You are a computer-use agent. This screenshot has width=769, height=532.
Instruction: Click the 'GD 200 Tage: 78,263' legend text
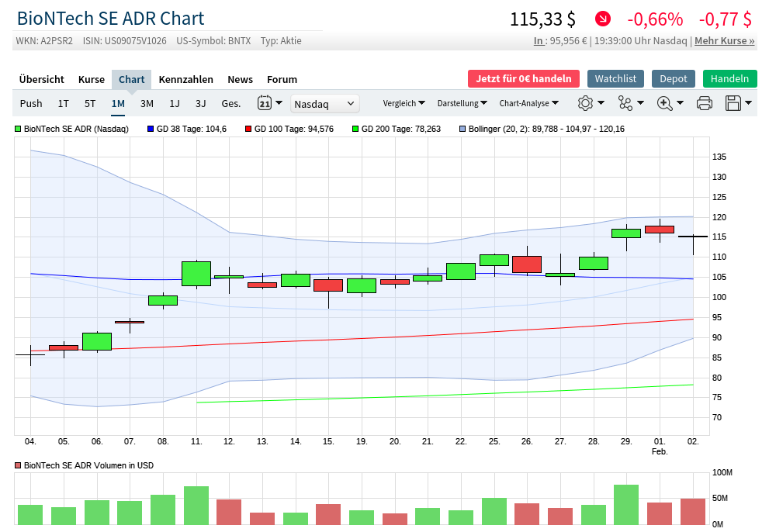point(401,129)
